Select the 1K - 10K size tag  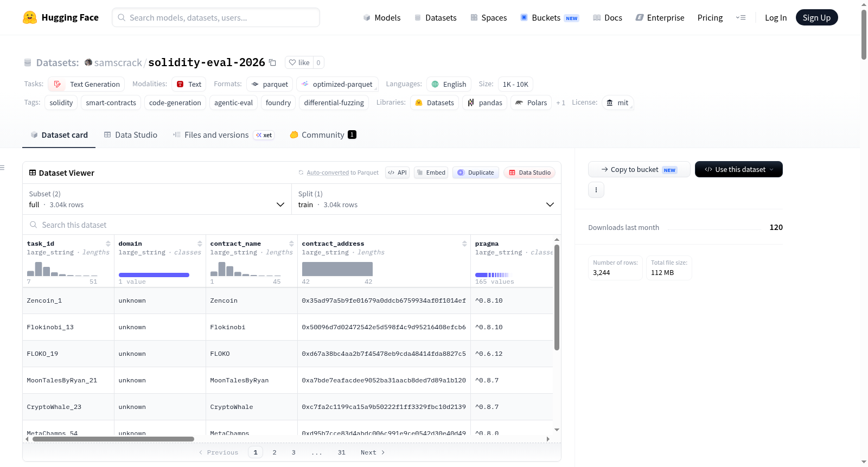coord(515,84)
